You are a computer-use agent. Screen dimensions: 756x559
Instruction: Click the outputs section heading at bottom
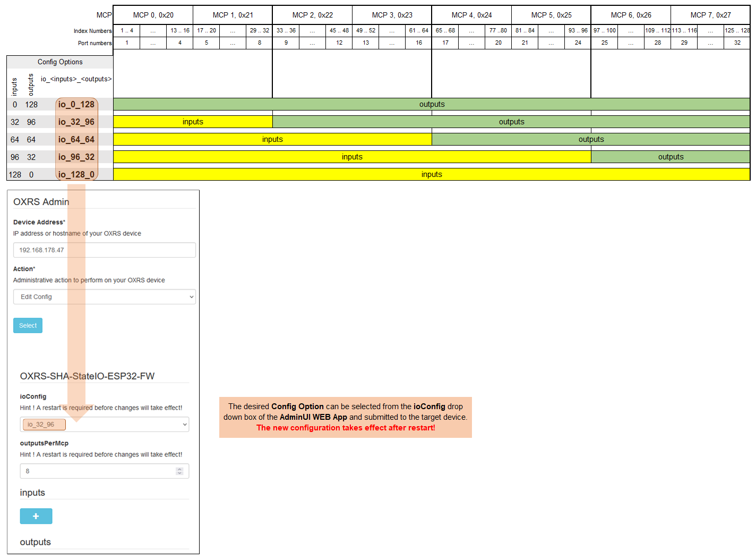[x=36, y=542]
